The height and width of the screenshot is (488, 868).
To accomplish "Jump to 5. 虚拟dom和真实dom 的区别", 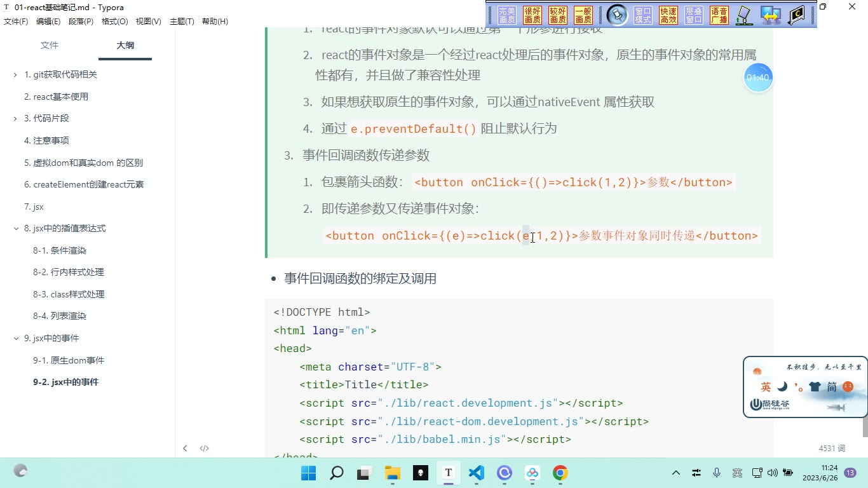I will tap(83, 163).
